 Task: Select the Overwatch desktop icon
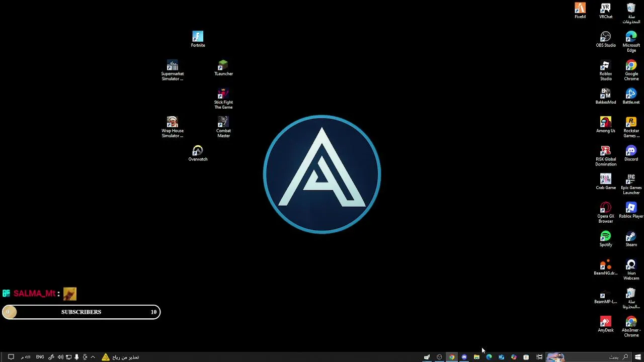tap(198, 153)
